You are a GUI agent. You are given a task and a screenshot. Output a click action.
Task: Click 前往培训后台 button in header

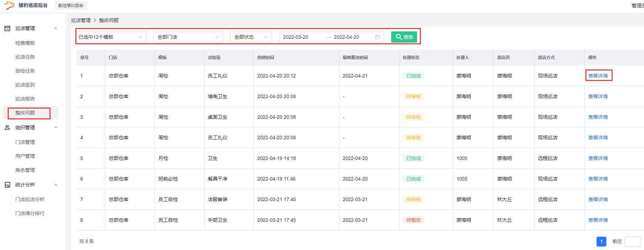[71, 6]
